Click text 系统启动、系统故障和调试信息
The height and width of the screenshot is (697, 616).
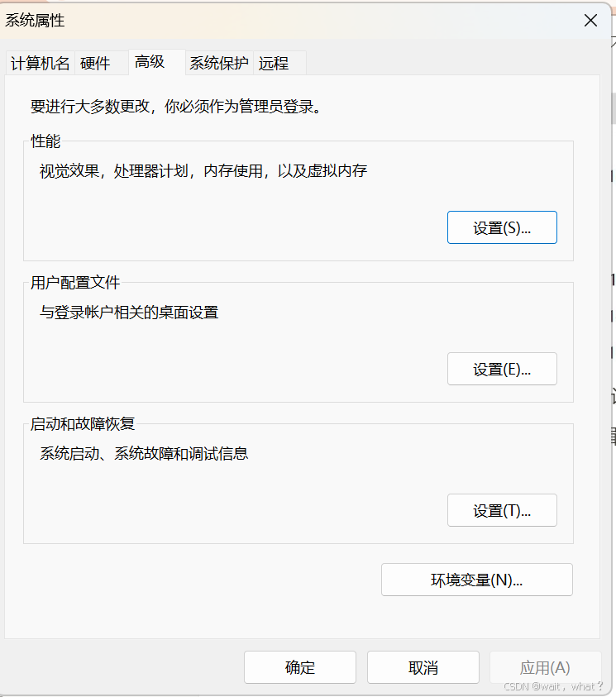[x=144, y=453]
